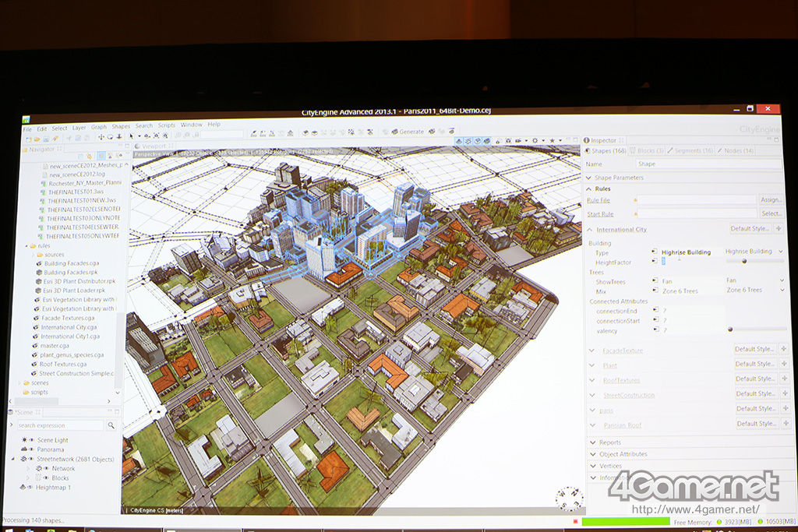Click the navigation compass in the viewport
Image resolution: width=798 pixels, height=532 pixels.
click(570, 497)
